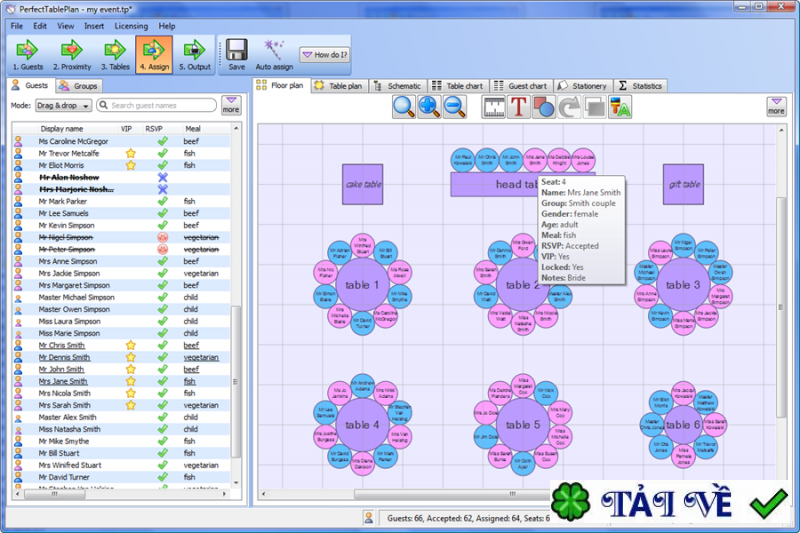Insert a shape with the shapes tool

click(544, 107)
